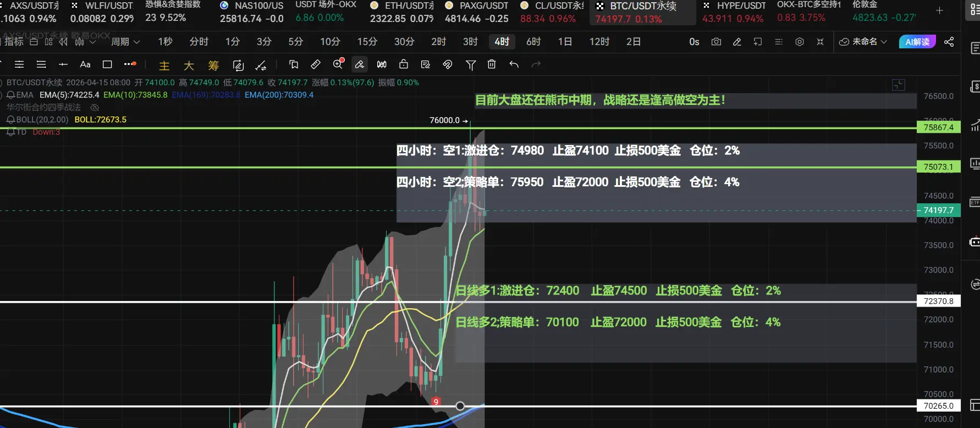Click the zoom-in magnifier tool
The width and height of the screenshot is (980, 428).
338,64
